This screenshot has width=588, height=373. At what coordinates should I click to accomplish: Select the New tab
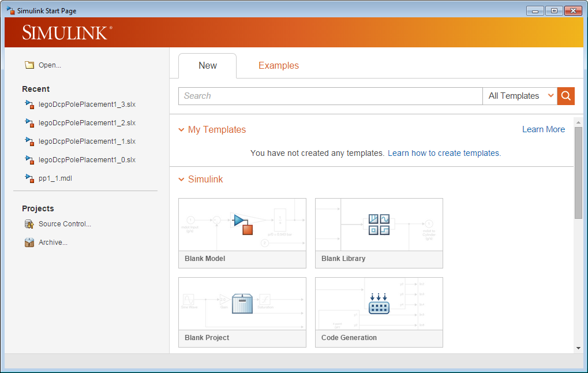pos(207,66)
